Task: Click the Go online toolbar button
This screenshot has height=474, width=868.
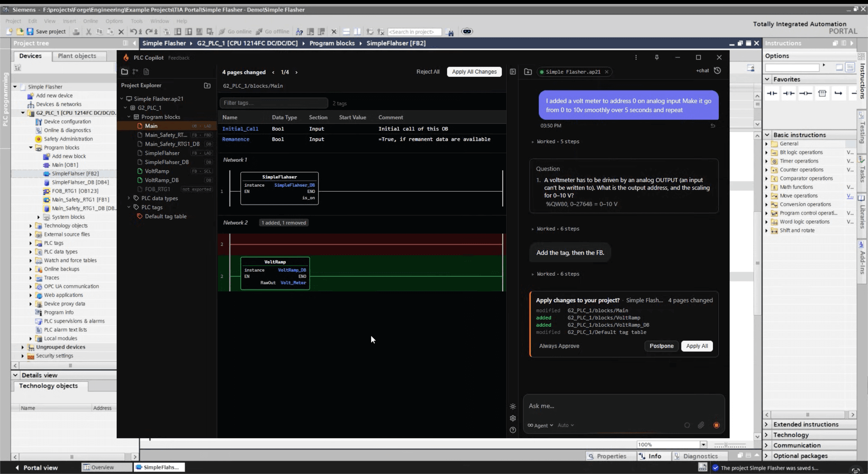Action: point(235,32)
